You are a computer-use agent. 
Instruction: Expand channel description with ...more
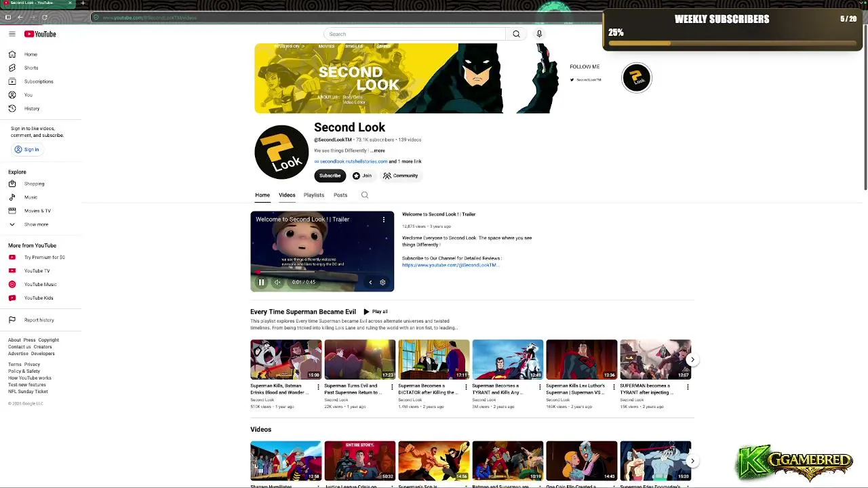tap(378, 150)
